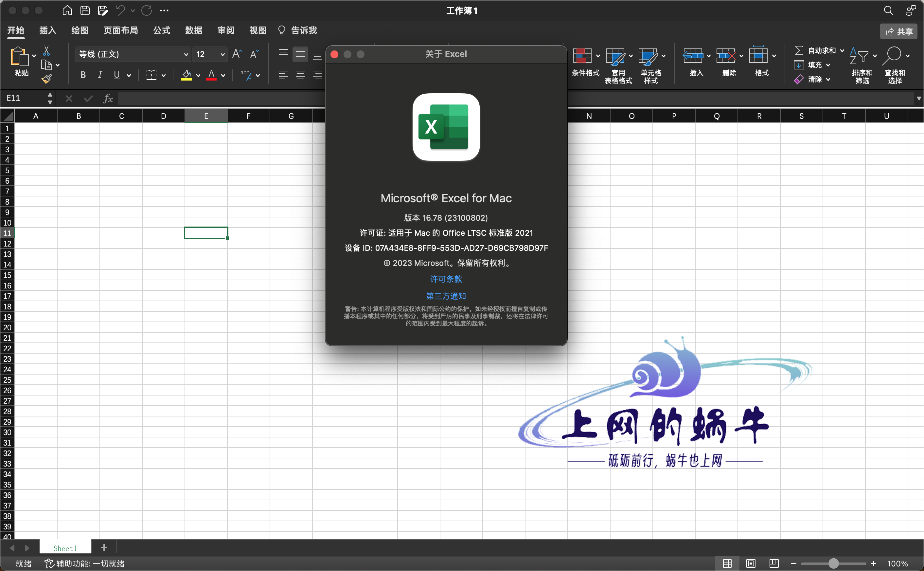The height and width of the screenshot is (571, 924).
Task: Decrease font size with small A icon
Action: [255, 54]
